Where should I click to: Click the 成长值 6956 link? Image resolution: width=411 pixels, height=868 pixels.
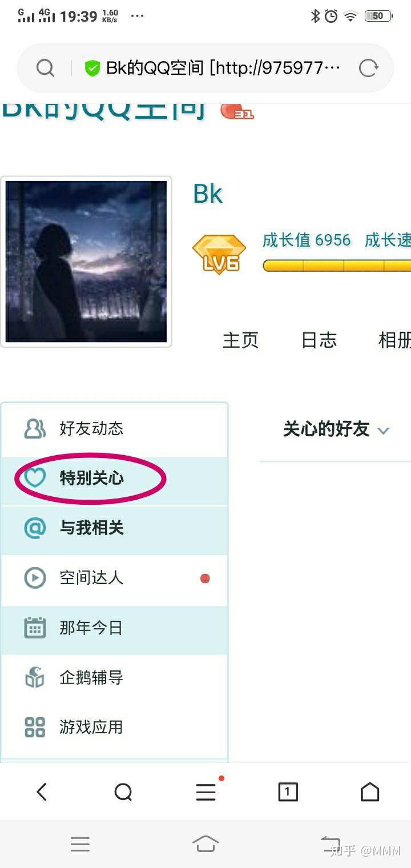click(307, 240)
